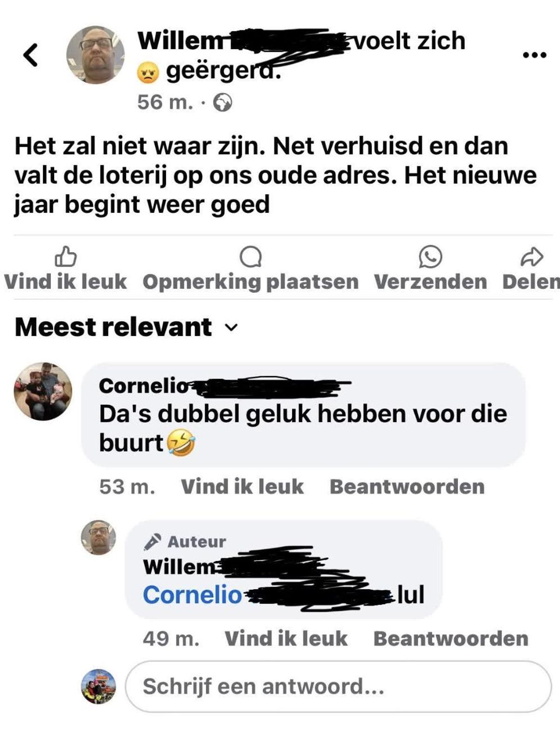
Task: Tap the comment speech bubble icon
Action: (x=251, y=257)
